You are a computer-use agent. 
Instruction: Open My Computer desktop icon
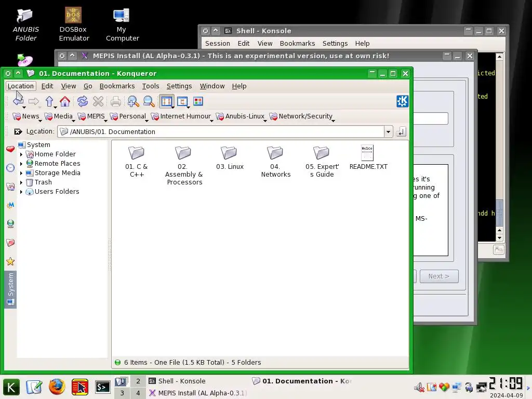click(x=122, y=25)
